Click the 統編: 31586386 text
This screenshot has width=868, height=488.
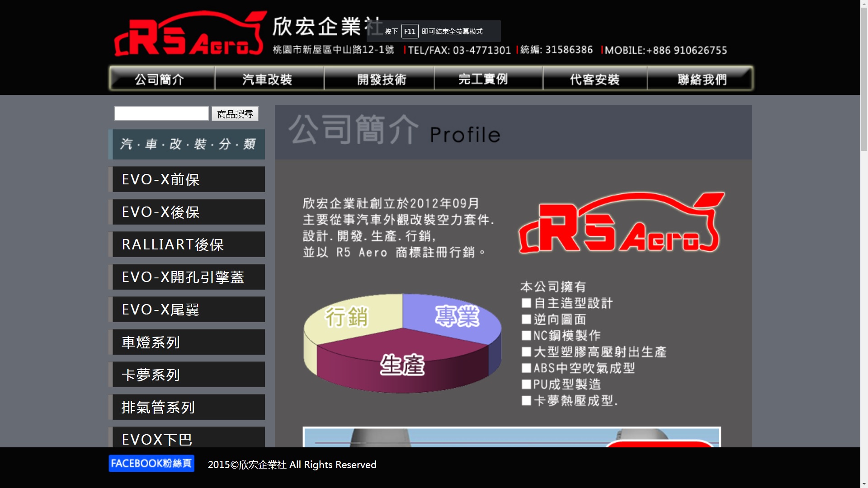[x=557, y=50]
